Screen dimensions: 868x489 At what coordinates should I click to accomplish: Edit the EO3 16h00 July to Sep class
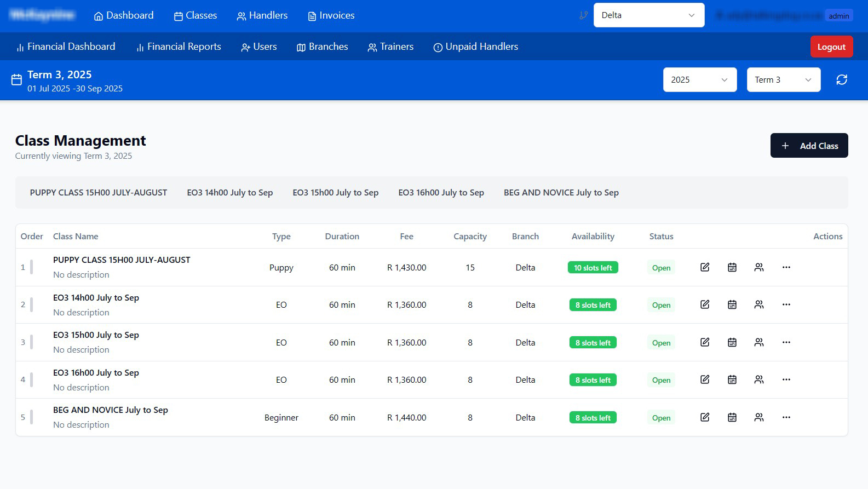705,379
